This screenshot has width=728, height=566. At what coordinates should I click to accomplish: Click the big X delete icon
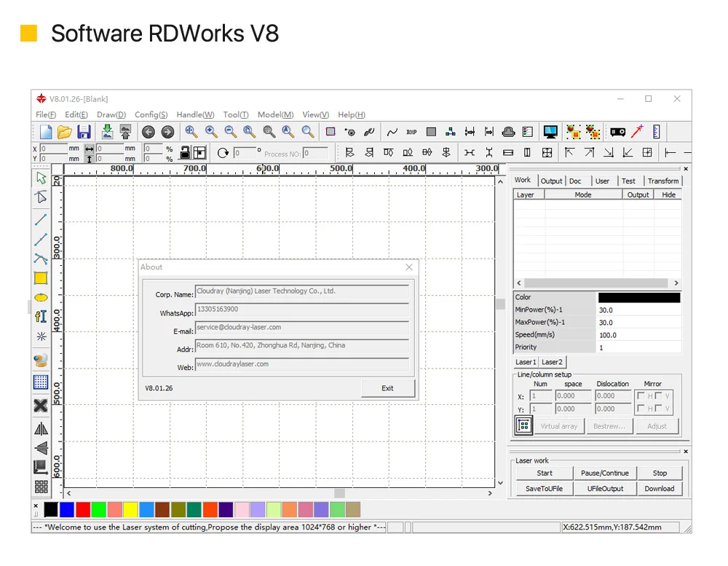point(41,405)
